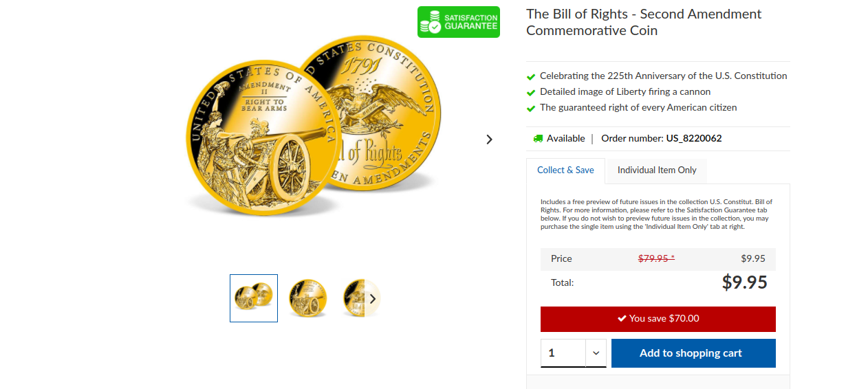Switch to the Individual Item Only tab
This screenshot has width=868, height=389.
[657, 170]
